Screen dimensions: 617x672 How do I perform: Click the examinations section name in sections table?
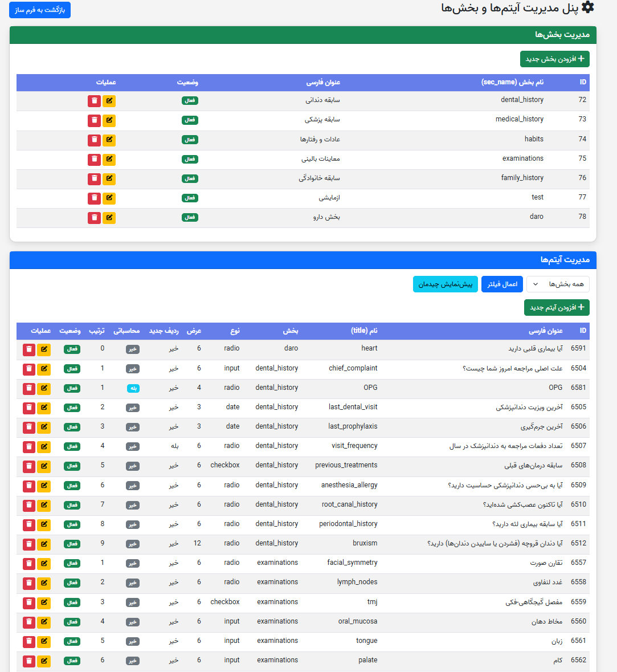(x=523, y=158)
